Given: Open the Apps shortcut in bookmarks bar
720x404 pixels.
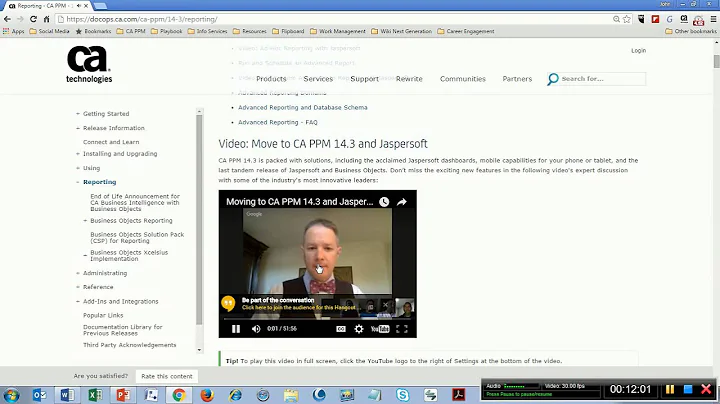Looking at the screenshot, I should pos(13,31).
